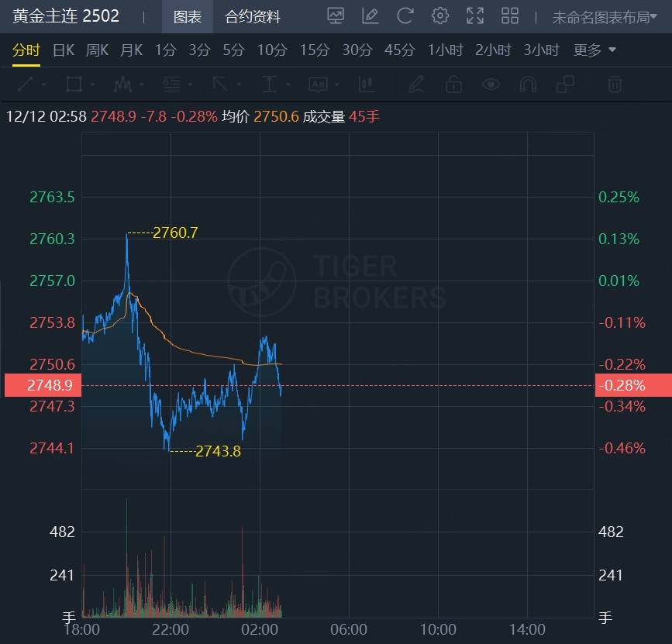Click the 02:00 time axis marker
Screen dimensions: 672x644
260,629
